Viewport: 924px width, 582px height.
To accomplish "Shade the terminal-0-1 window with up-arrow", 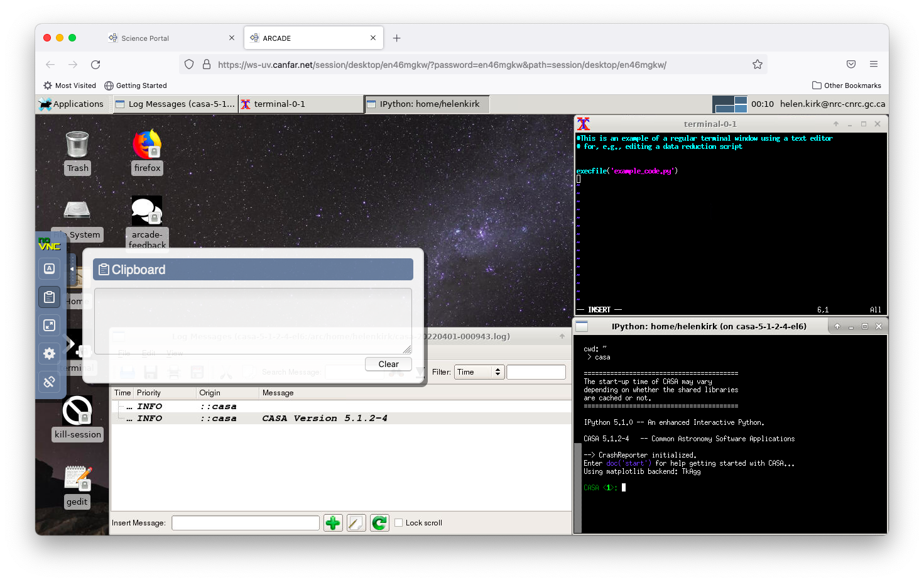I will pyautogui.click(x=836, y=124).
